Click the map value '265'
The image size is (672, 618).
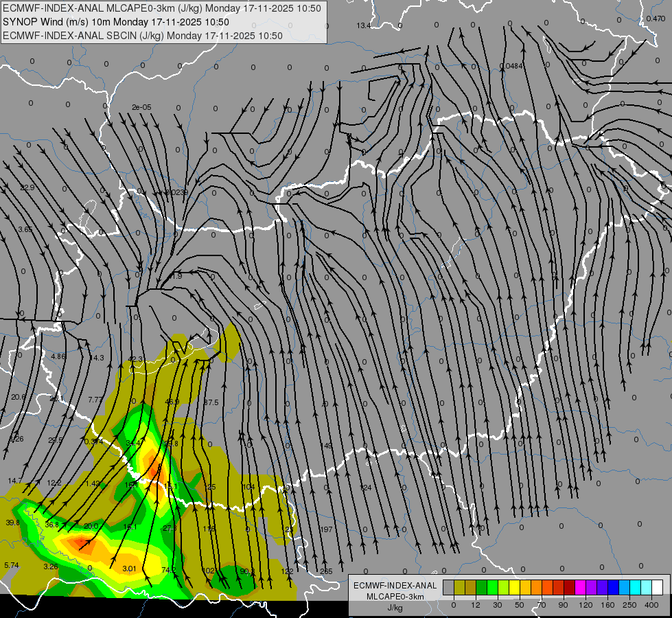[326, 571]
